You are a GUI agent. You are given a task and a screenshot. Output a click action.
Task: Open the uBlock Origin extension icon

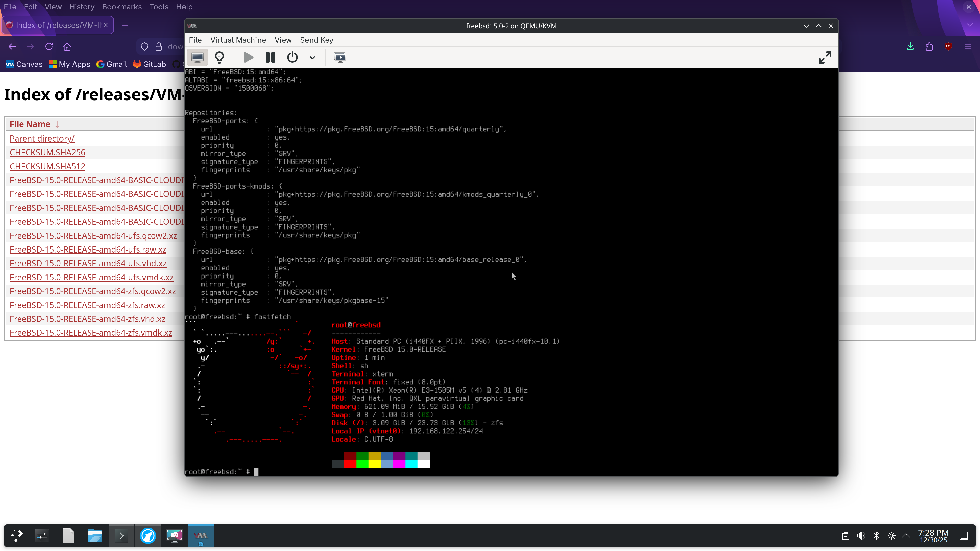(948, 46)
